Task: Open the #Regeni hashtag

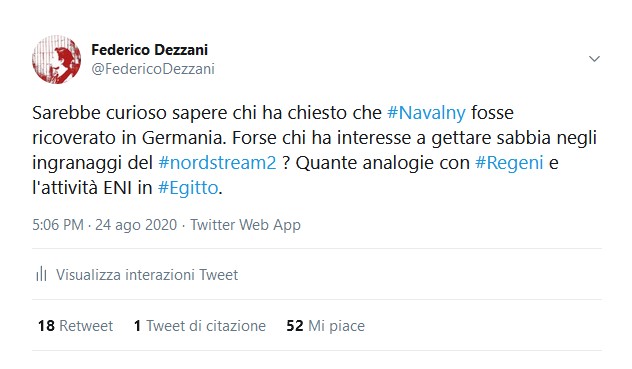Action: [509, 163]
